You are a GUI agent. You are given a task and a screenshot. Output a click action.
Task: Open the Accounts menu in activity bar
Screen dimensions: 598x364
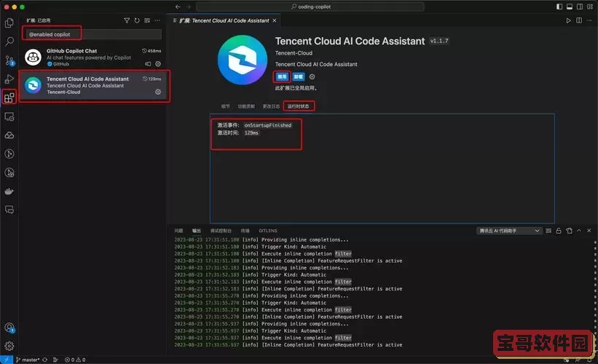(x=9, y=328)
